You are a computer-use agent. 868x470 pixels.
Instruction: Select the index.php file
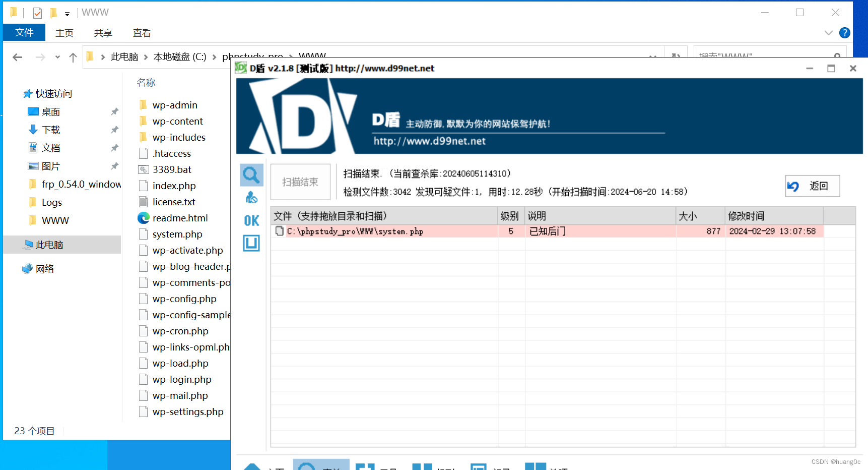pos(174,186)
